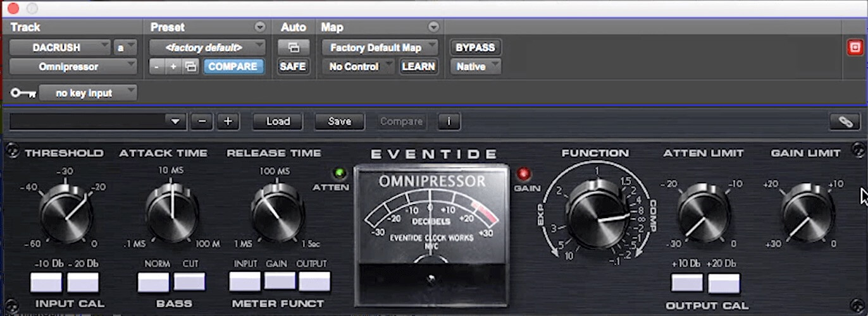This screenshot has height=316, width=868.
Task: Select the CUT bass switch
Action: [x=190, y=282]
